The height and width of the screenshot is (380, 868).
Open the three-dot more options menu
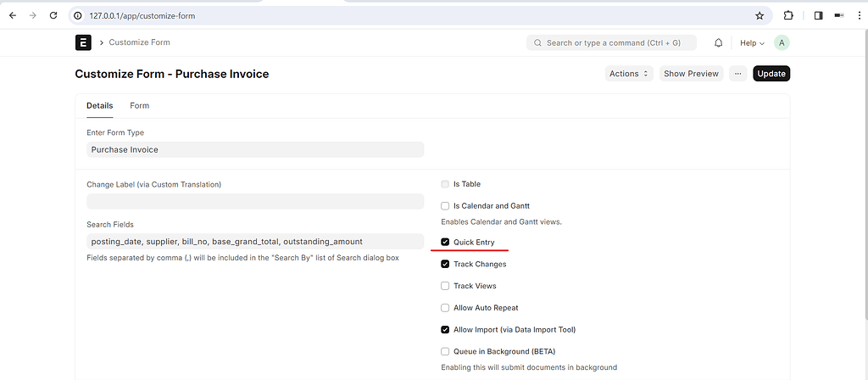(738, 74)
